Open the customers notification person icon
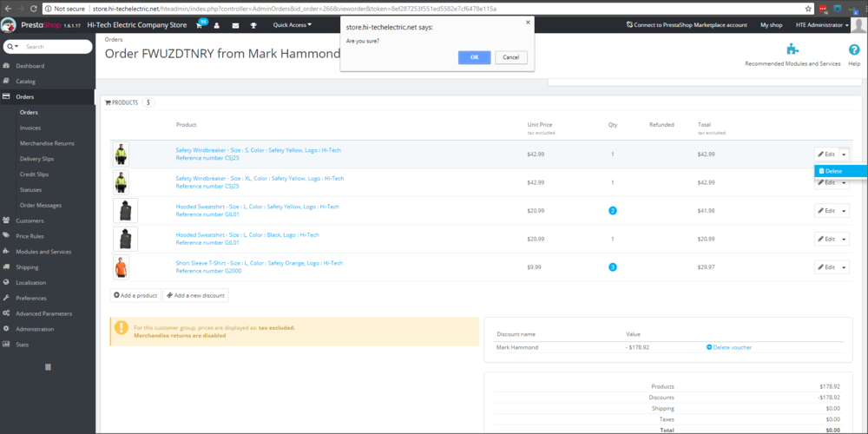 [x=217, y=25]
